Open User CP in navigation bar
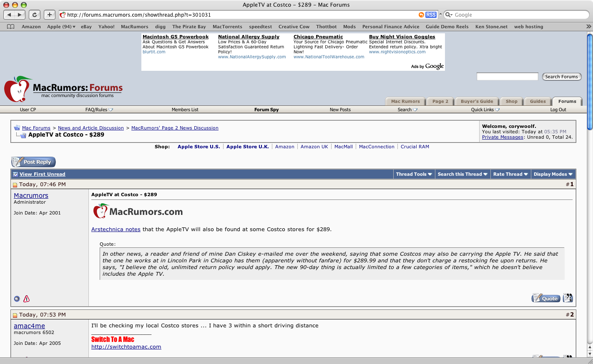Screen dimensions: 593x364 click(x=28, y=110)
